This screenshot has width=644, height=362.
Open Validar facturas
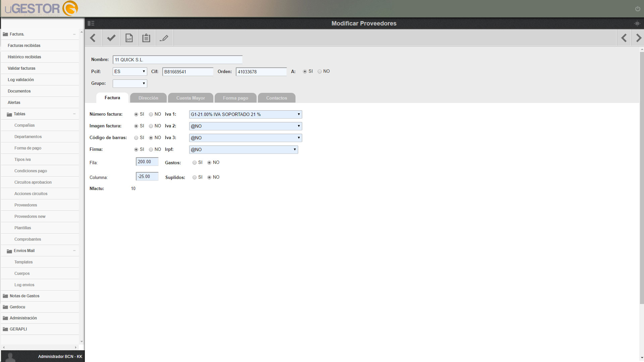pyautogui.click(x=40, y=68)
